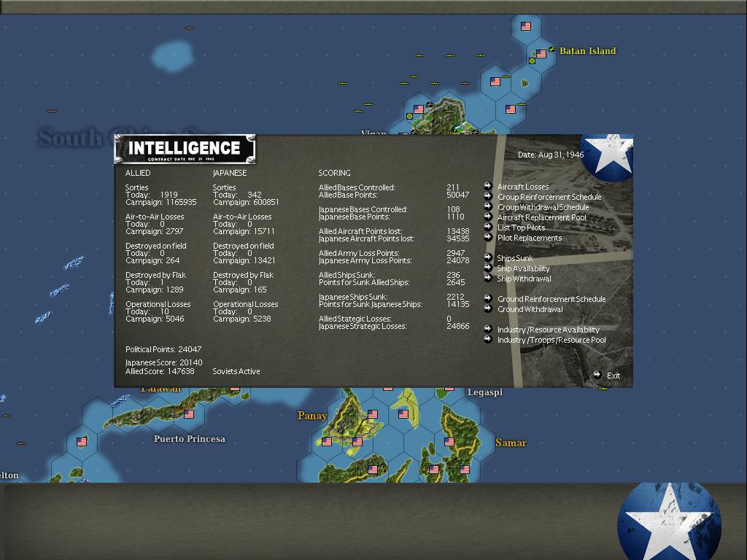View Ship Availability
The width and height of the screenshot is (747, 560).
click(524, 268)
